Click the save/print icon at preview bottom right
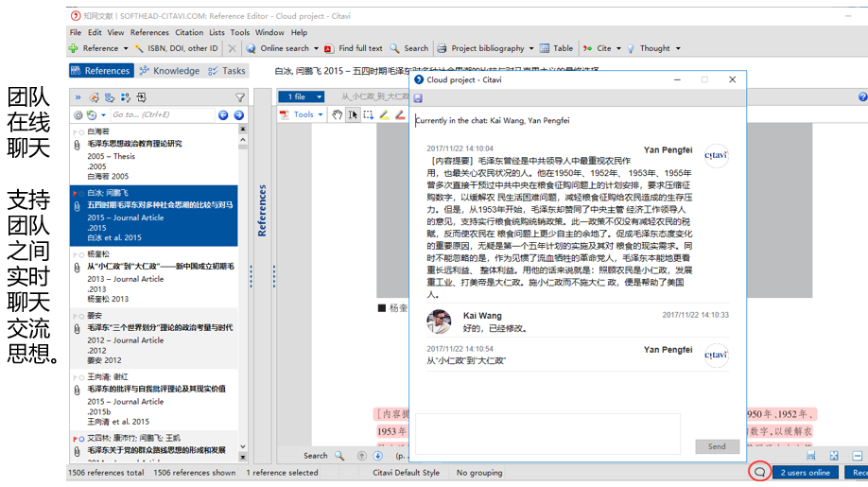This screenshot has width=868, height=487. click(811, 456)
